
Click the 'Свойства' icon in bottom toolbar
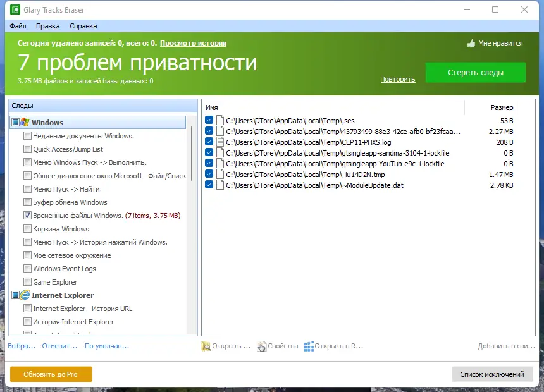pyautogui.click(x=261, y=346)
